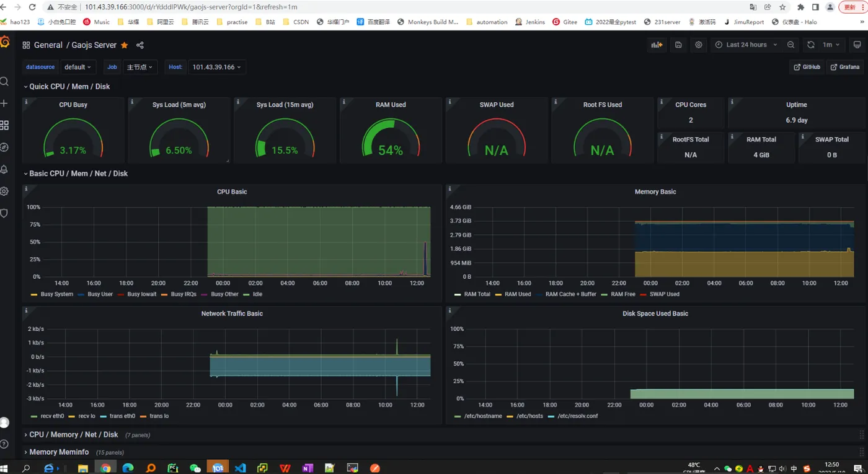The height and width of the screenshot is (474, 868).
Task: Open the CPU Busy panel title menu
Action: [73, 105]
